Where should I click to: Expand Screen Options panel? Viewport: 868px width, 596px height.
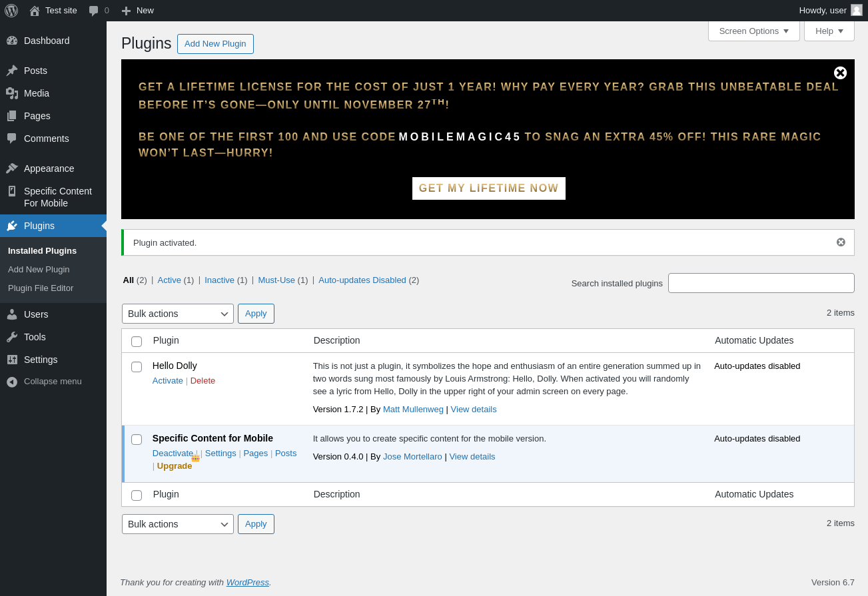pos(754,31)
